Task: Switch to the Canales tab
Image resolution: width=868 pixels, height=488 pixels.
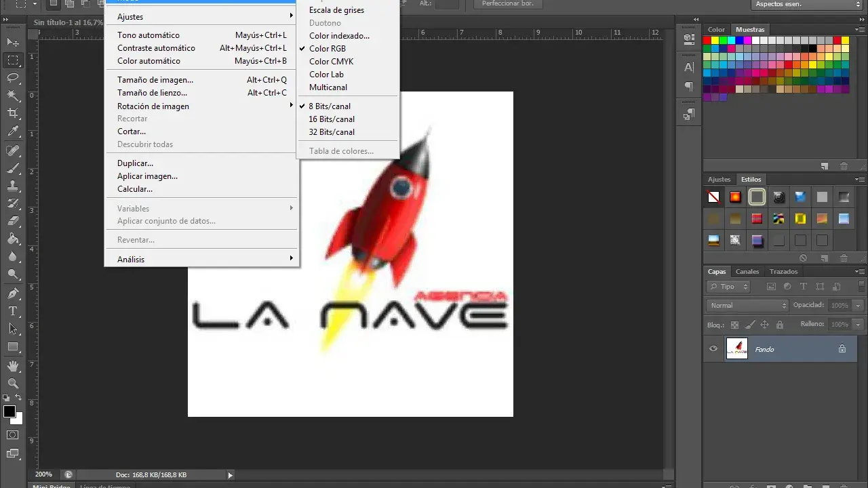Action: point(747,272)
